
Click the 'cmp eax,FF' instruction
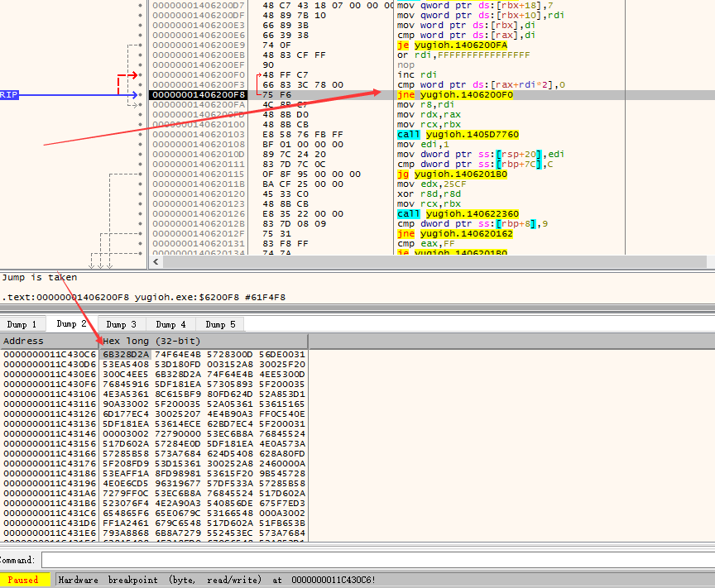coord(425,243)
